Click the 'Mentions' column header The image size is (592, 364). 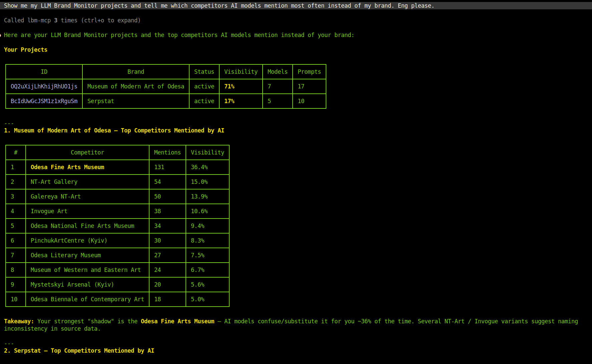168,152
